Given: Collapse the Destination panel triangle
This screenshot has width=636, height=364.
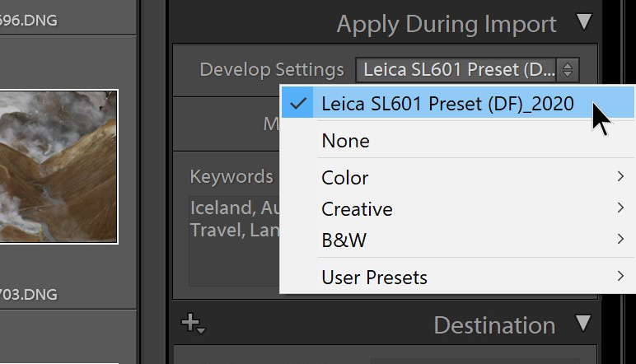Looking at the screenshot, I should (583, 323).
